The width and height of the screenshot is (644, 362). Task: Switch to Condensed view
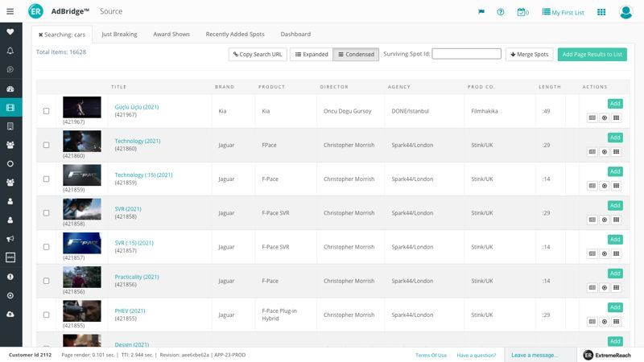(356, 54)
